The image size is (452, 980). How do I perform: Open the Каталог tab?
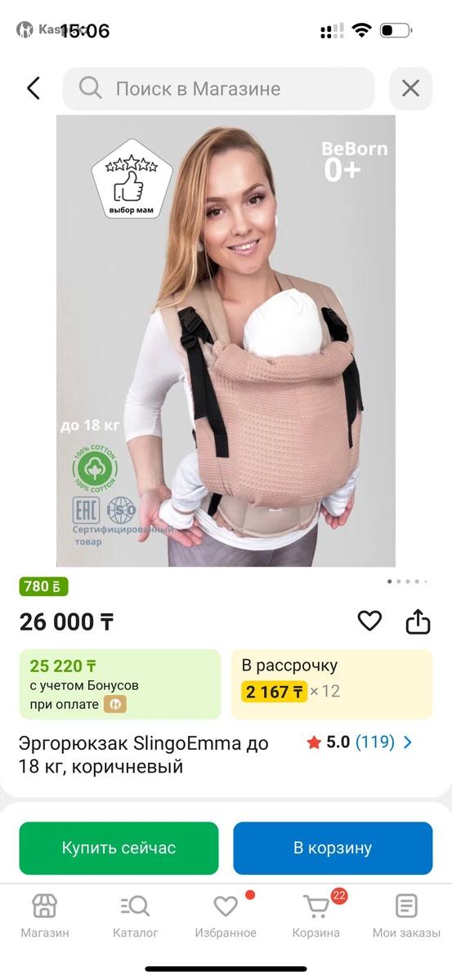[x=136, y=915]
